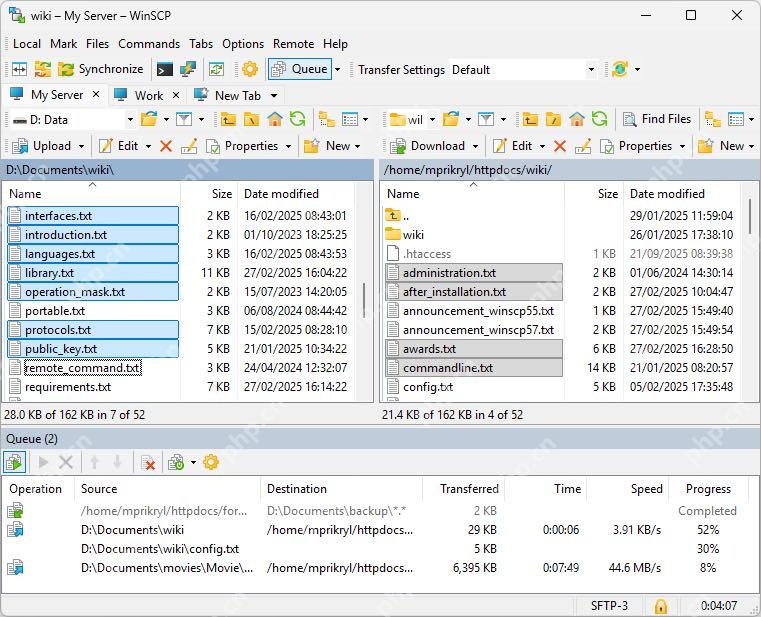Select portable.txt in local panel

point(55,311)
